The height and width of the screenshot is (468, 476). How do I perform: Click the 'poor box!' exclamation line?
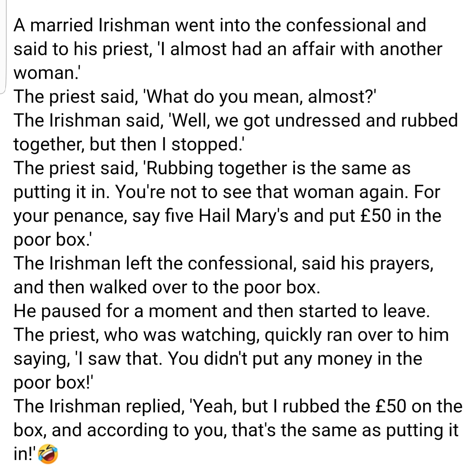[54, 383]
